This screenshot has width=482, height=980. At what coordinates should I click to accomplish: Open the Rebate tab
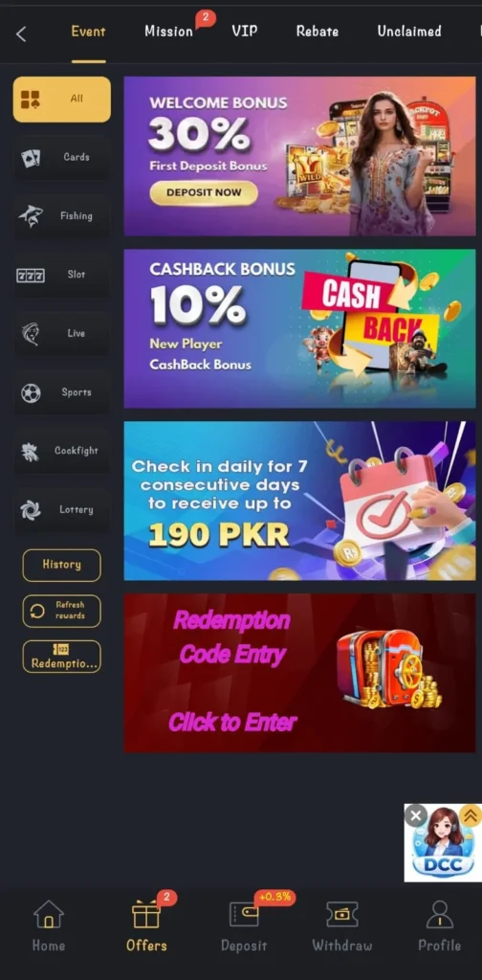[318, 32]
